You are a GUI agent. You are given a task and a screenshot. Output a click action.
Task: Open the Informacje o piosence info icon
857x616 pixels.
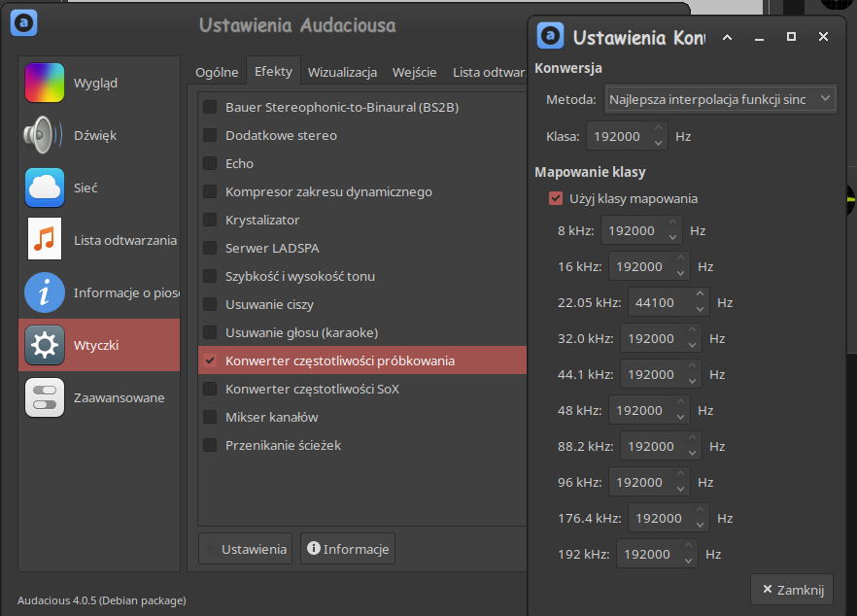[x=45, y=292]
